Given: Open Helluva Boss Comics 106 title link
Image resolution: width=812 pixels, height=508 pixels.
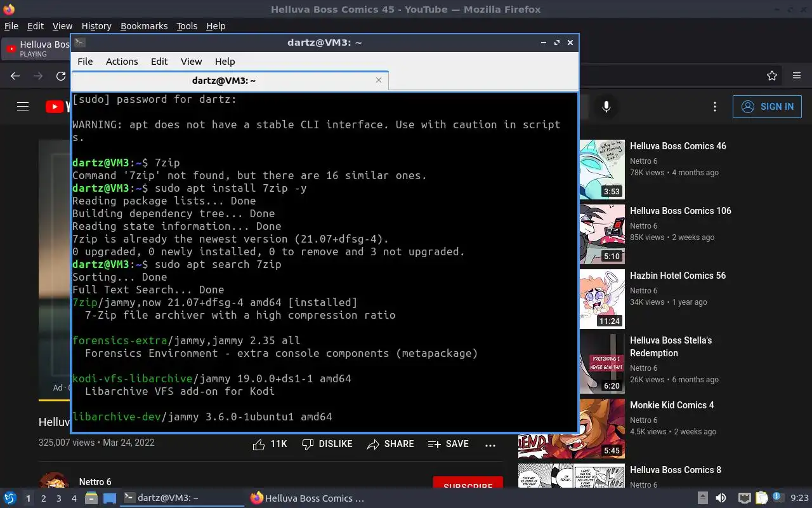Looking at the screenshot, I should point(680,211).
